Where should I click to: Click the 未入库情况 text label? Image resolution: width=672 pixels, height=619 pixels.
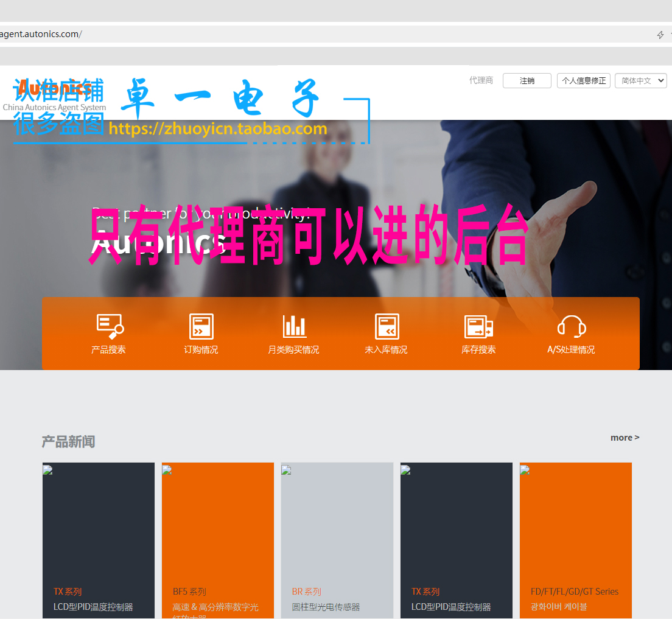(x=386, y=350)
